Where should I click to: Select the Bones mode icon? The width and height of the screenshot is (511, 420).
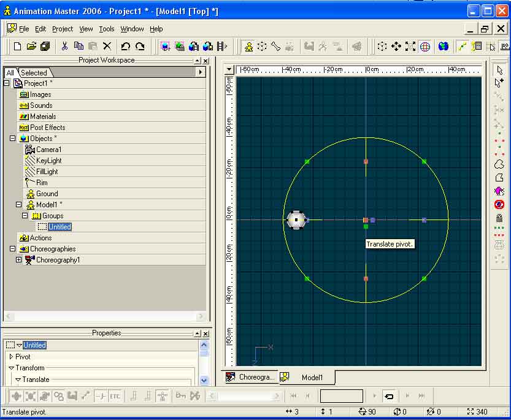point(276,46)
